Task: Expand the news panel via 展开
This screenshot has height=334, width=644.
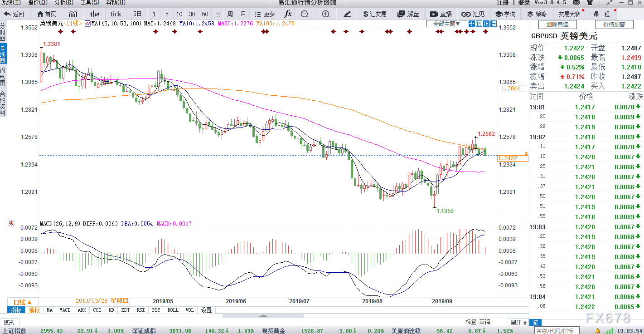Action: tap(518, 322)
